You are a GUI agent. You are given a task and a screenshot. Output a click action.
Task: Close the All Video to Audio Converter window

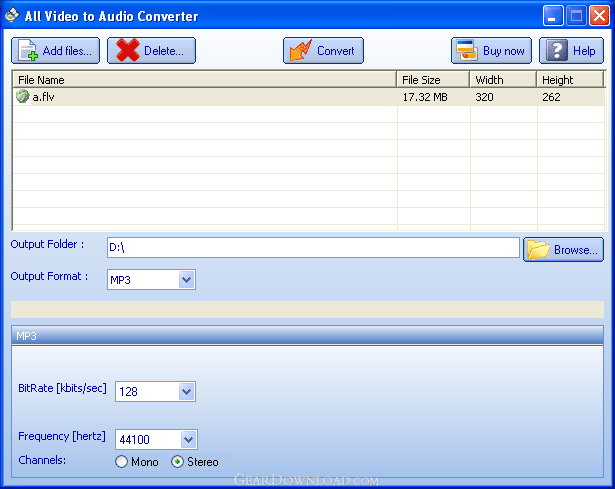(599, 16)
